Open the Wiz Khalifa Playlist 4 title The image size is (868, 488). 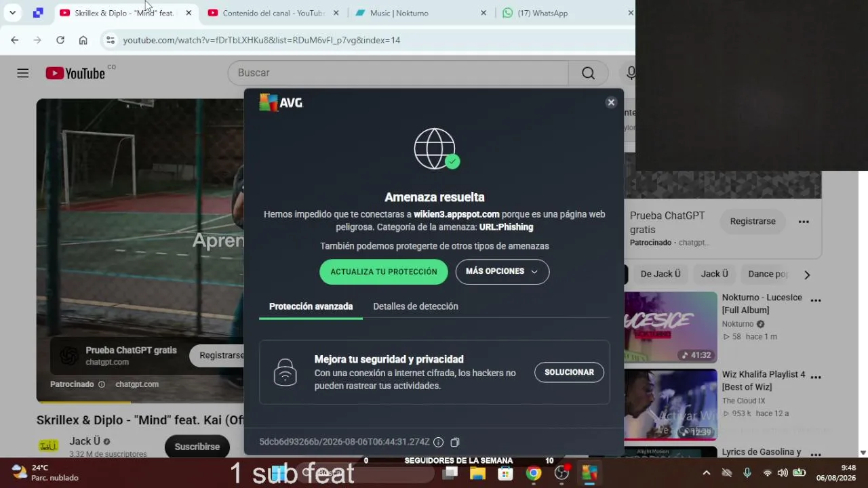coord(764,380)
